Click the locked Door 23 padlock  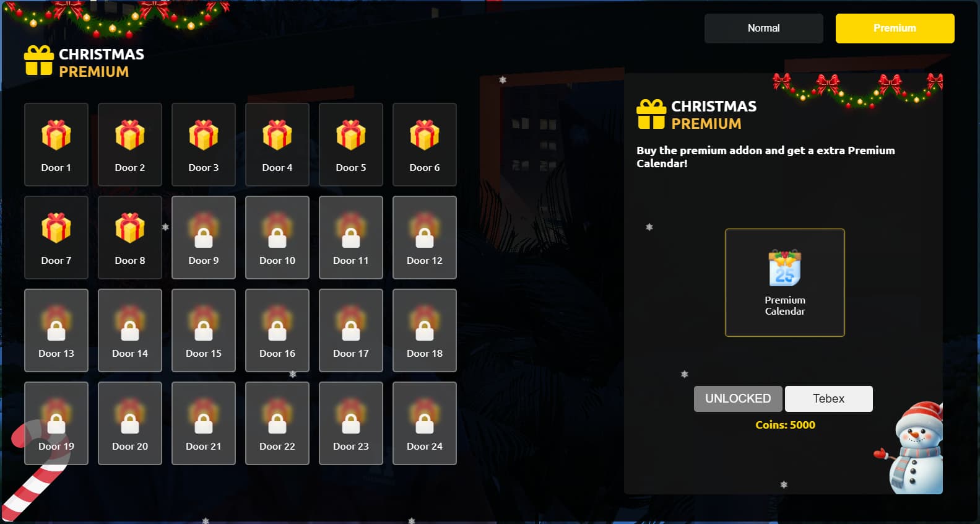click(x=351, y=423)
